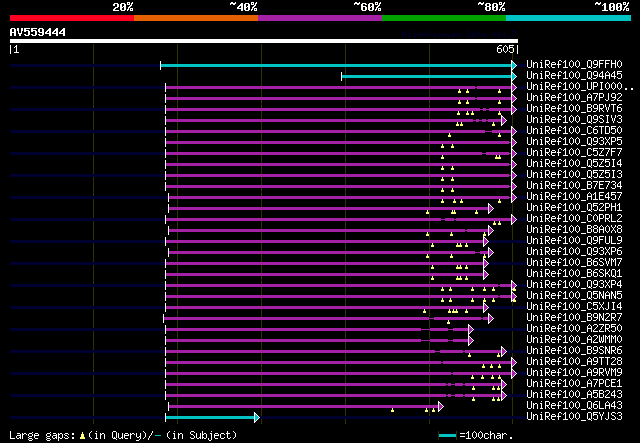
Task: Open the UniRef100_A7PJ92 hit label
Action: [x=574, y=98]
